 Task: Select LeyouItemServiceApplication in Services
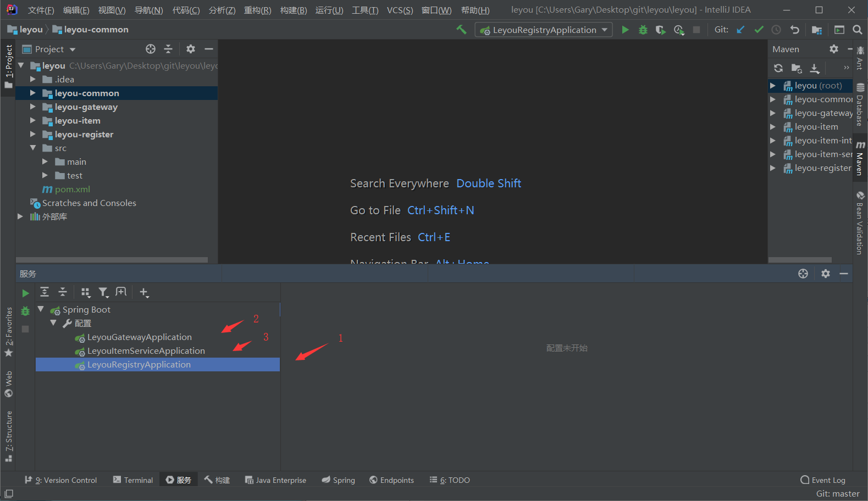(x=146, y=350)
